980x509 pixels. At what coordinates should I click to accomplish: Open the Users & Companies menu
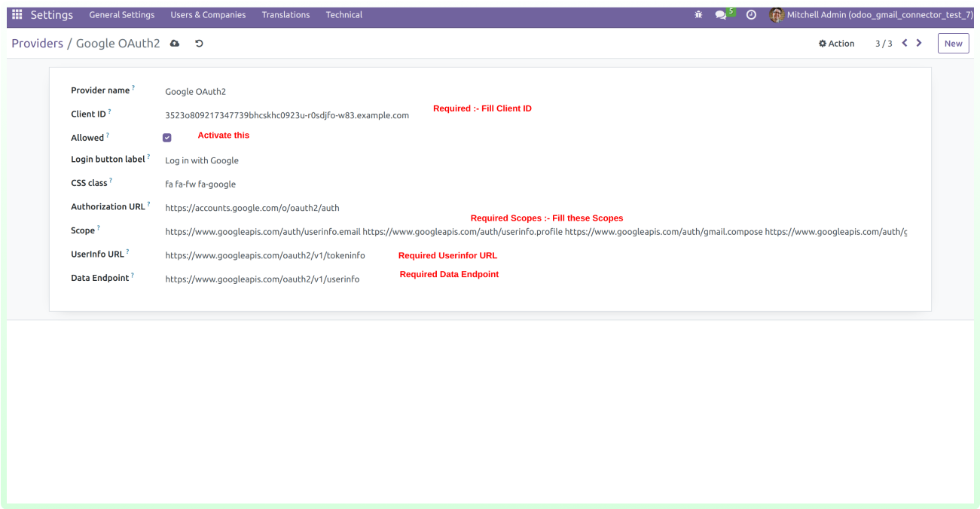[x=208, y=15]
